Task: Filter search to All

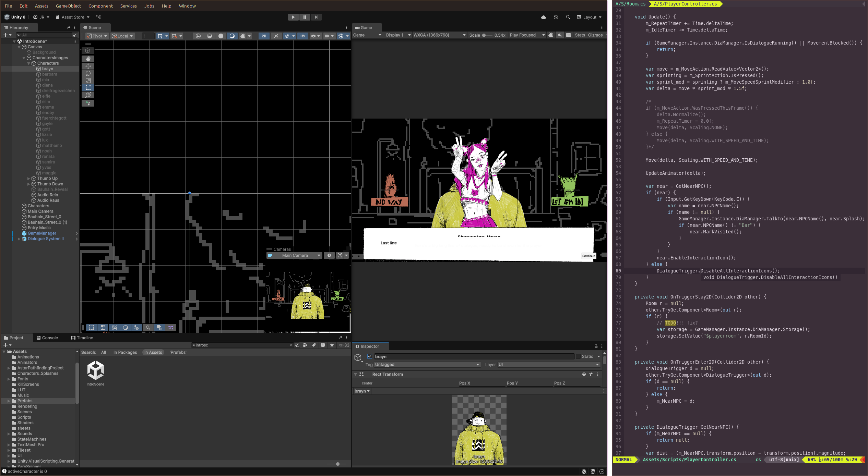Action: (104, 352)
